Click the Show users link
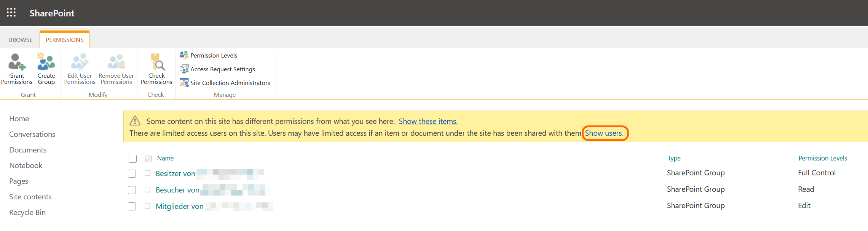 604,133
